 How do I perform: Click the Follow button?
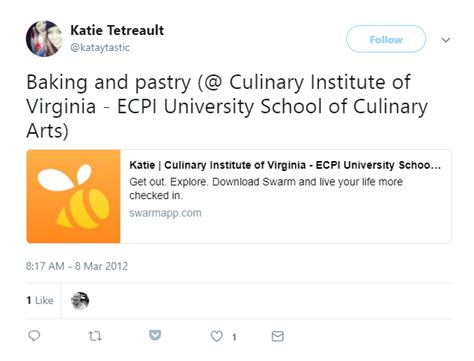click(386, 39)
